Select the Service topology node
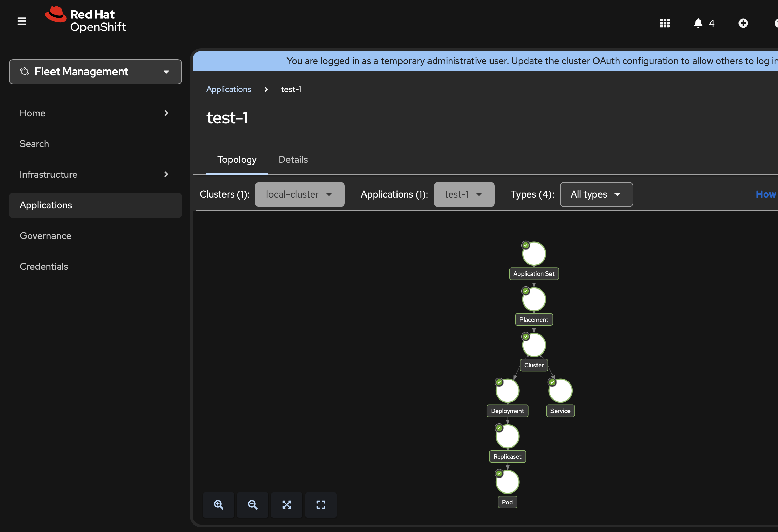Screen dimensions: 778x532 (x=560, y=391)
